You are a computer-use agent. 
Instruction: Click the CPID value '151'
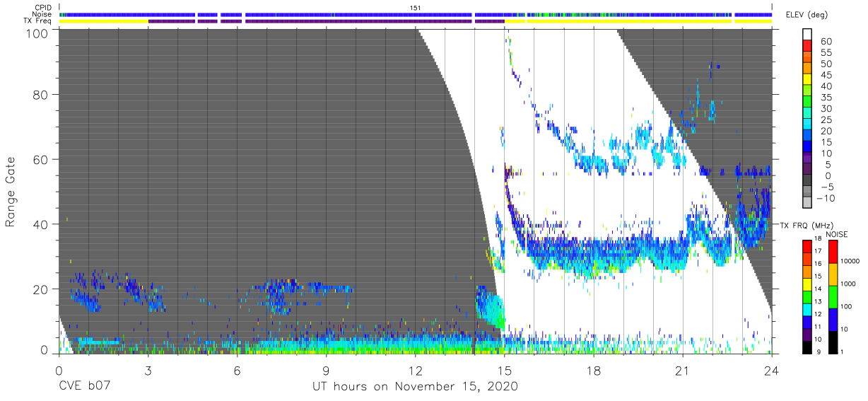416,7
